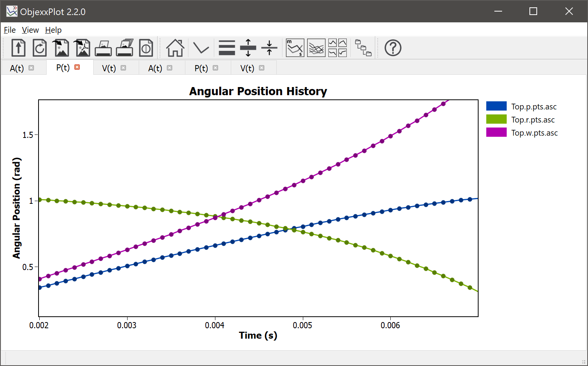Click the upload/open file icon

pos(18,47)
